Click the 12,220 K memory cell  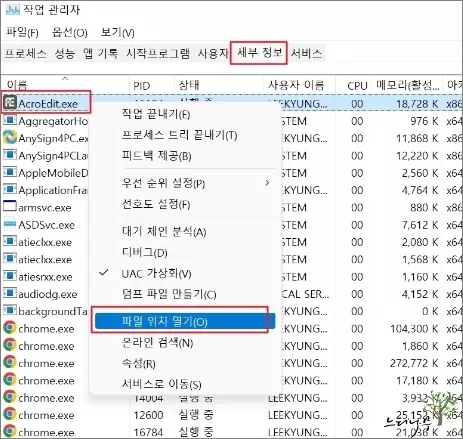pos(417,156)
